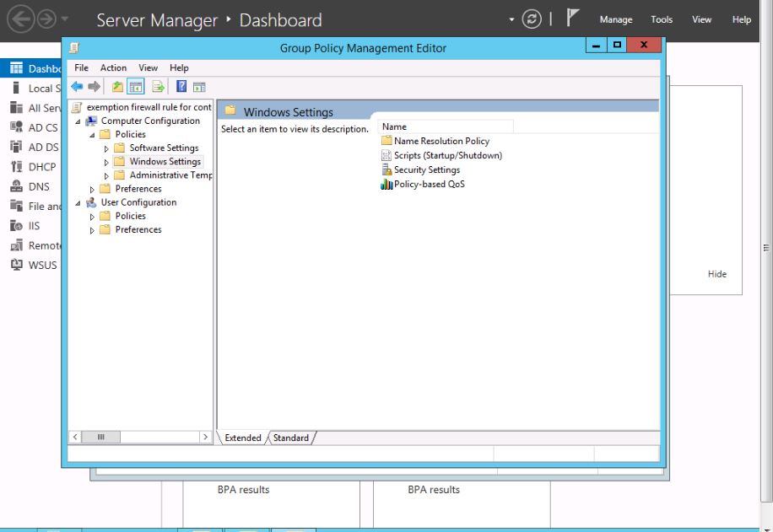
Task: Expand the Windows Settings tree node
Action: tap(106, 162)
